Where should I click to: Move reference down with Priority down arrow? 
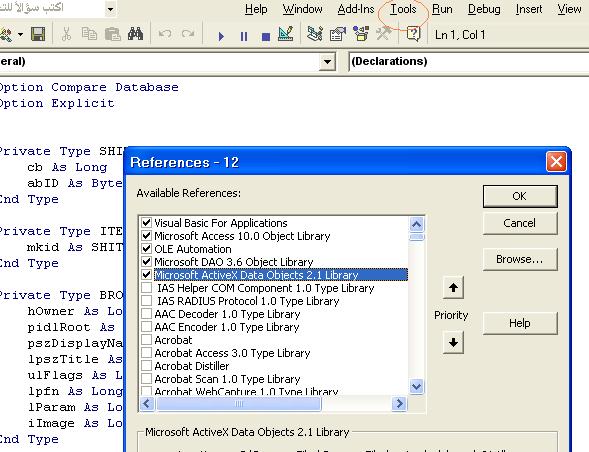click(x=453, y=342)
